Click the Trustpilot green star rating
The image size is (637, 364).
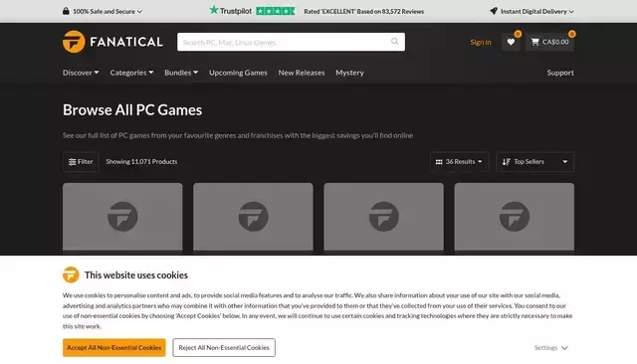(x=276, y=11)
